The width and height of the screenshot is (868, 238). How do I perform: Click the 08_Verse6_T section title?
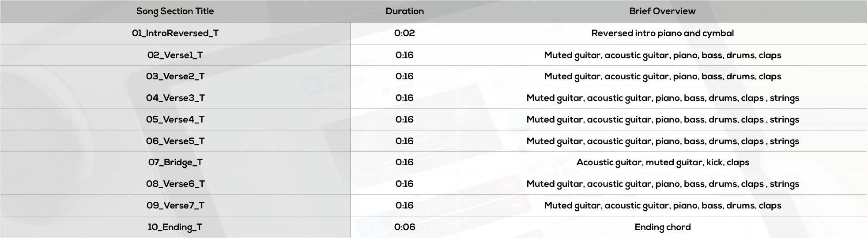coord(175,184)
